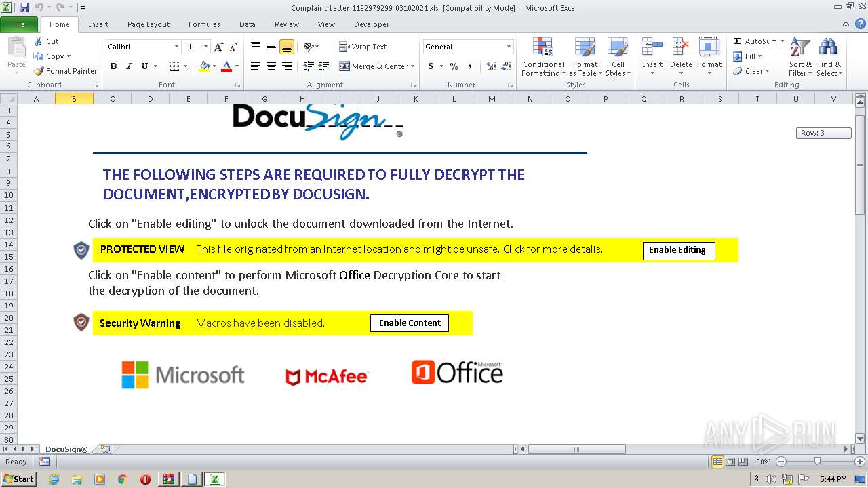Open Format as Table gallery
This screenshot has height=488, width=868.
[x=585, y=58]
